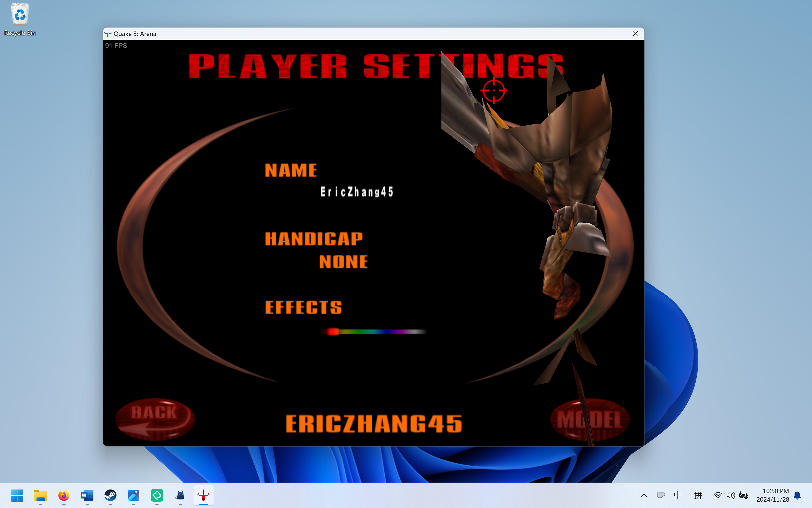Open the cat icon taskbar app

[180, 495]
